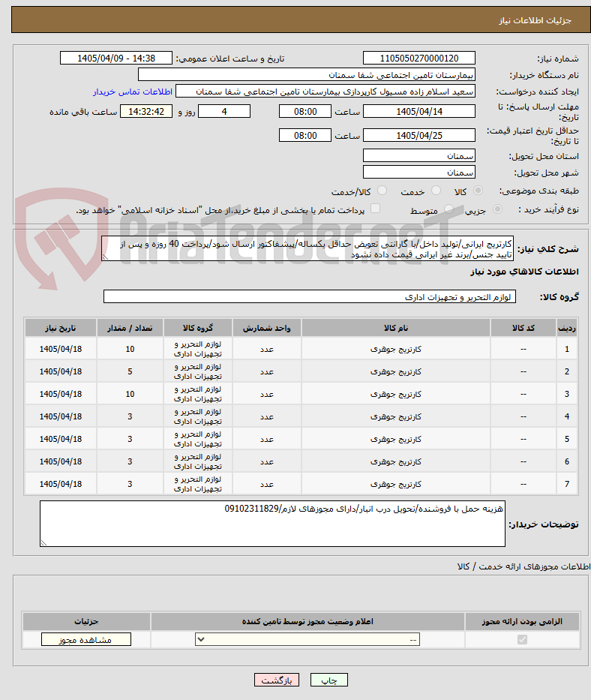The image size is (591, 700).
Task: Toggle the Islamic treasury payment checkbox
Action: pos(376,209)
